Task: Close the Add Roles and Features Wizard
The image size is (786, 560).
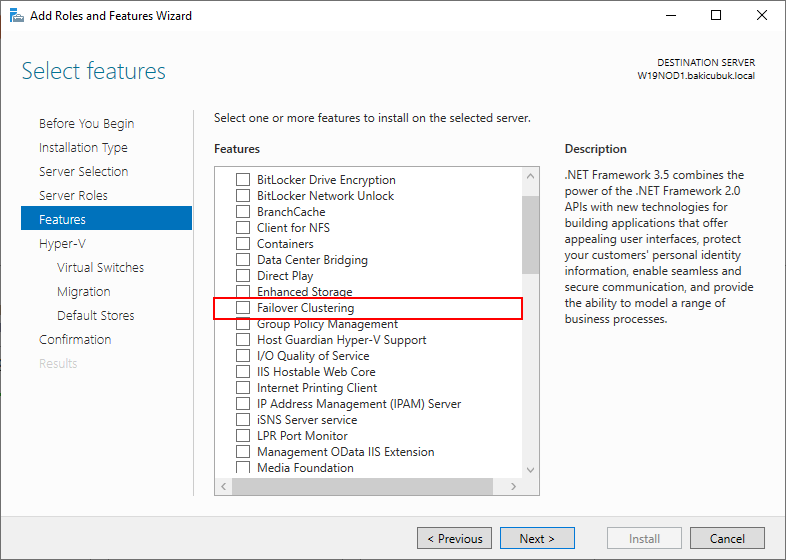Action: 761,16
